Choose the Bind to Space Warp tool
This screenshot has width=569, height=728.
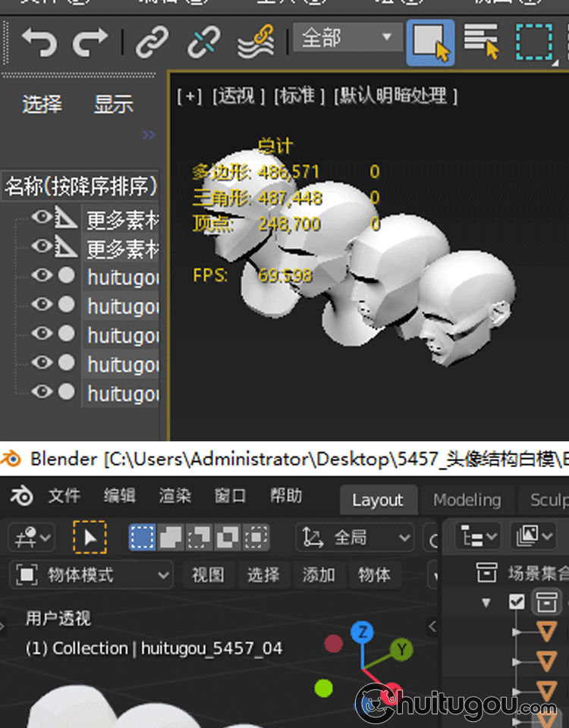click(256, 42)
